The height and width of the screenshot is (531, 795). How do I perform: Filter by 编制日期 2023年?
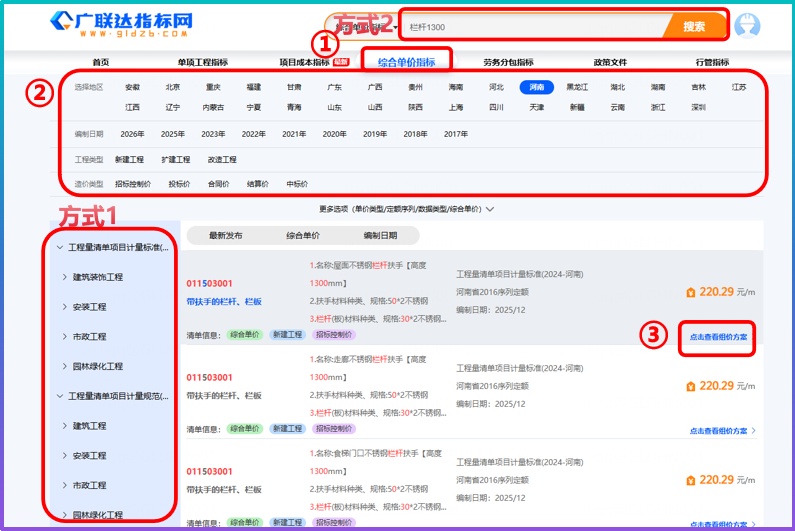[213, 134]
